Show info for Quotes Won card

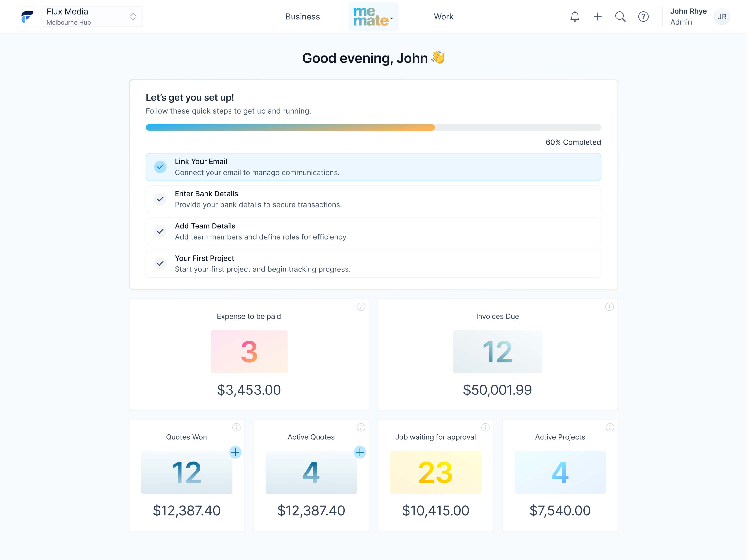236,427
